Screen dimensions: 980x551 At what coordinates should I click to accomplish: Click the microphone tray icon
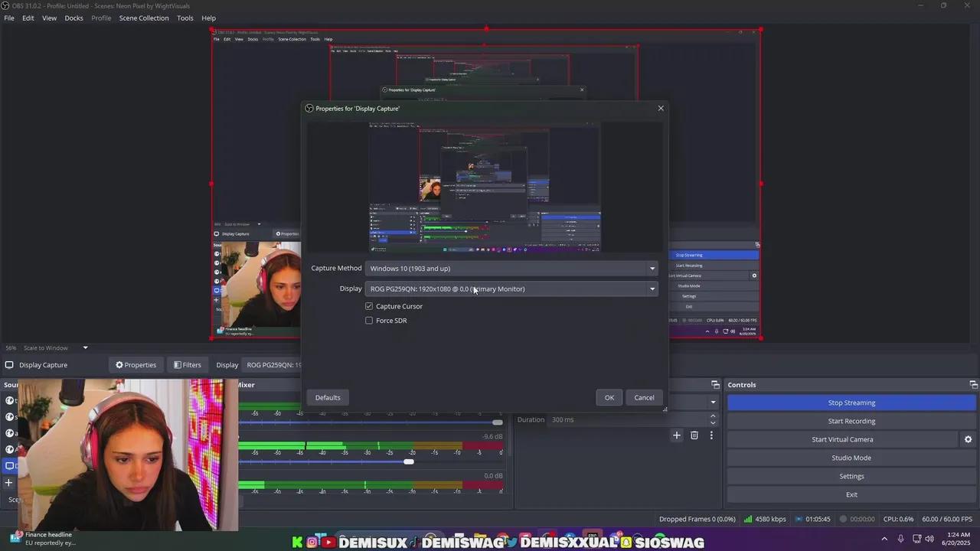(x=900, y=539)
